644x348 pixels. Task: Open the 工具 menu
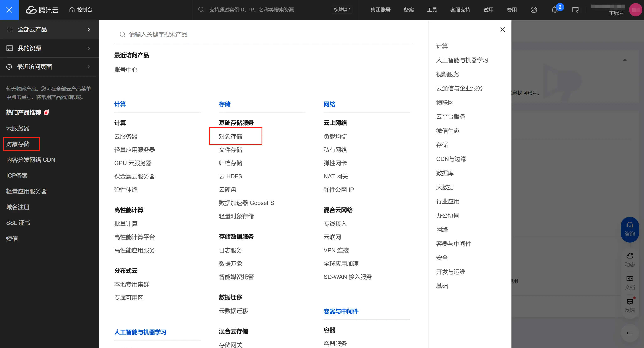click(x=432, y=10)
